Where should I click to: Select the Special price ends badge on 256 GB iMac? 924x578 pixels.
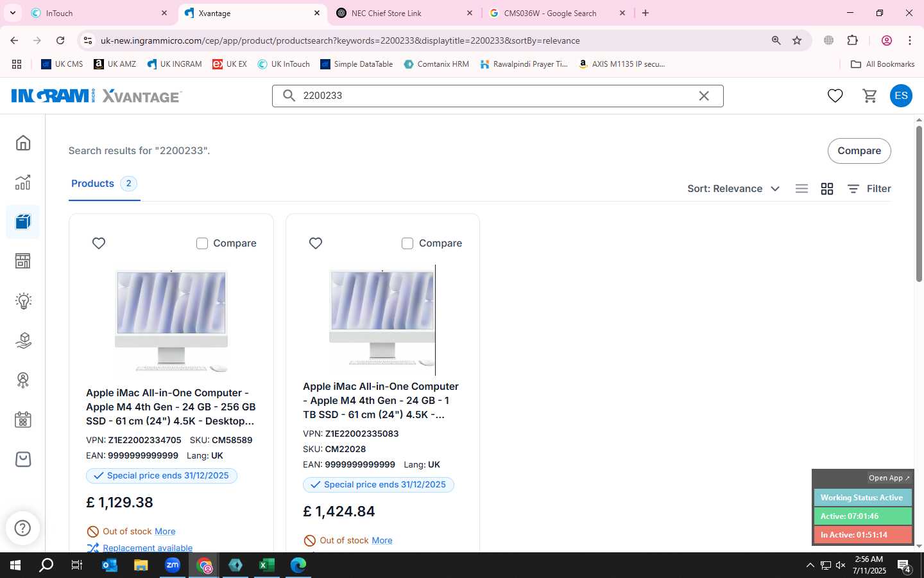tap(162, 476)
